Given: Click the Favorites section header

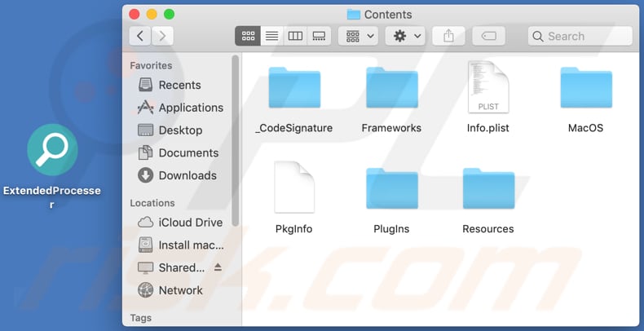Looking at the screenshot, I should pyautogui.click(x=151, y=66).
